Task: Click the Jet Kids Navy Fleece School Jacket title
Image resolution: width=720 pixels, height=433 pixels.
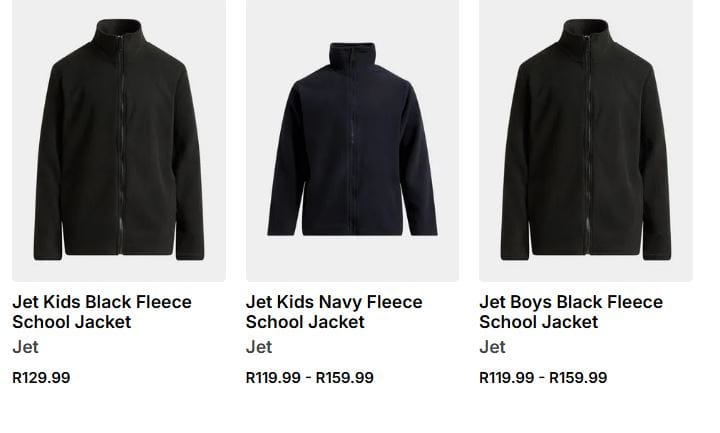Action: [x=334, y=312]
